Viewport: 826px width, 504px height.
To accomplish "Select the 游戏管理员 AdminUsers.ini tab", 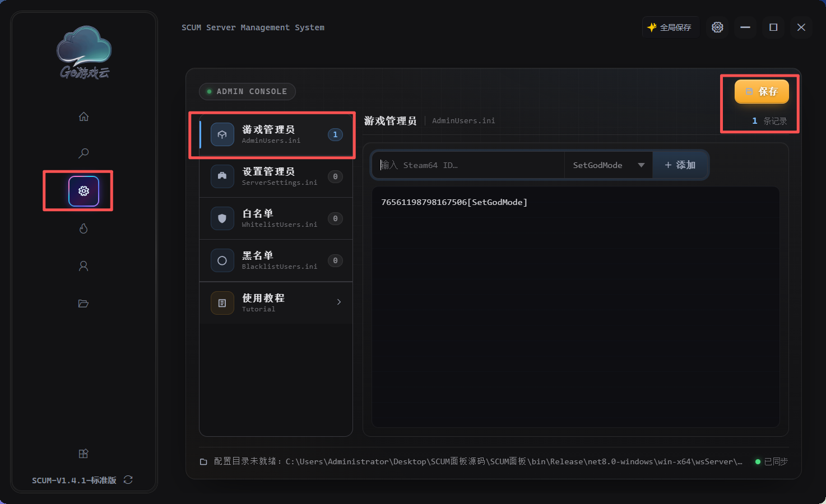I will click(276, 134).
